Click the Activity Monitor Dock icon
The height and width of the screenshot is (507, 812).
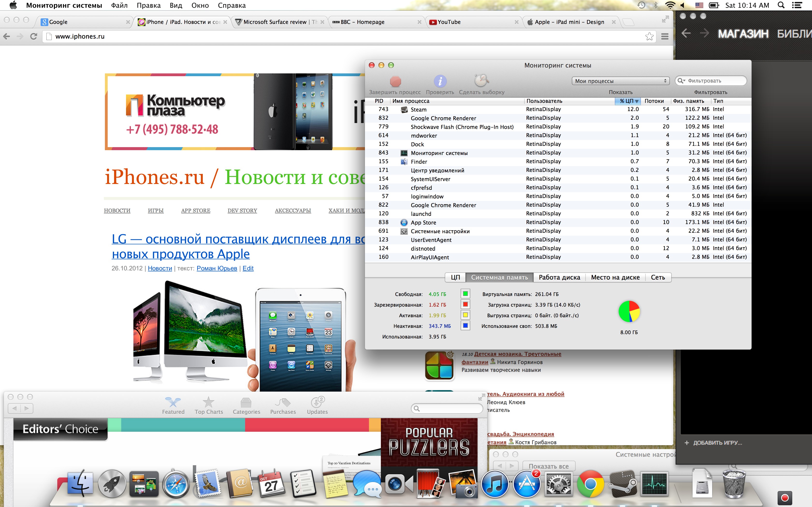[654, 484]
